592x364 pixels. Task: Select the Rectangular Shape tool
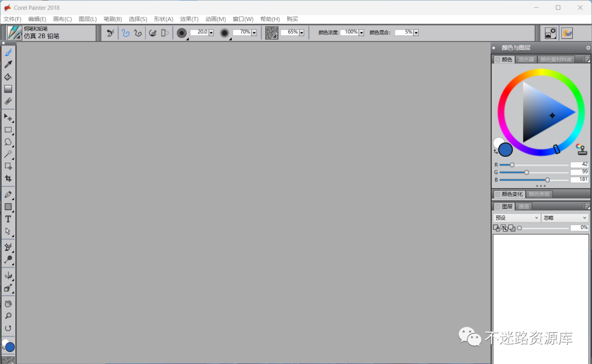(x=8, y=207)
